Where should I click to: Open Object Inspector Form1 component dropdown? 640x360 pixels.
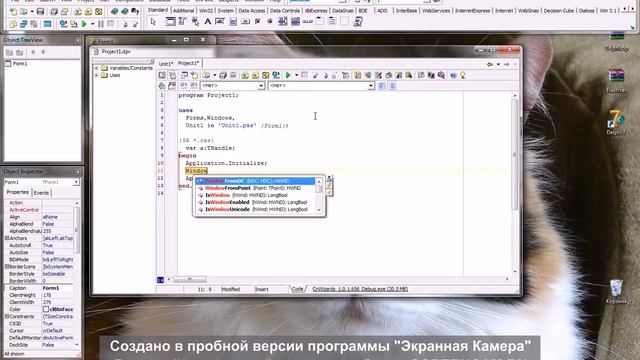click(76, 182)
